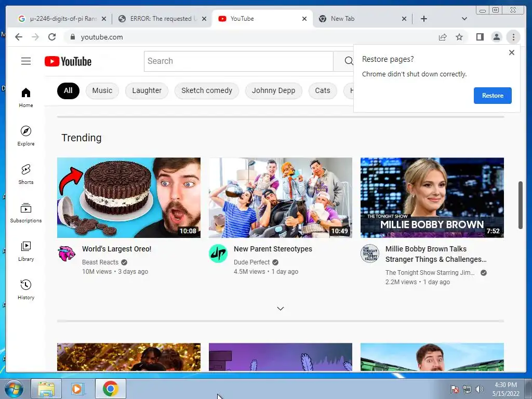Click the page vertical scrollbar thumb

521,205
